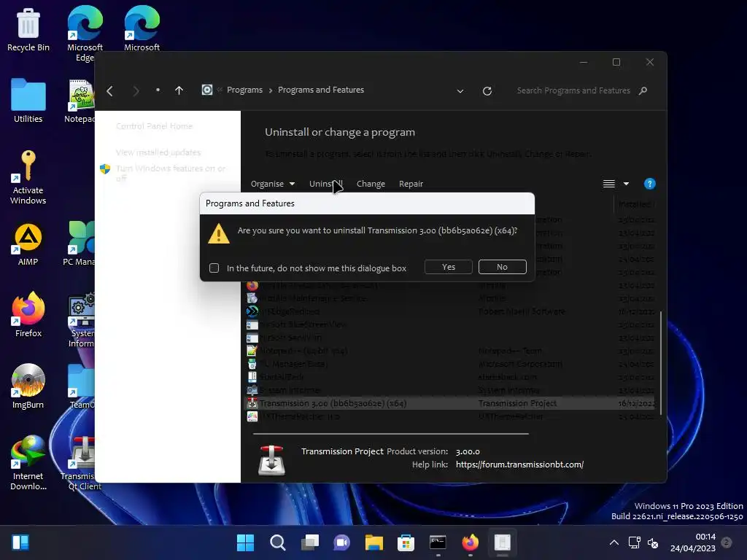Open network status tray icon
Viewport: 747px width, 560px height.
(634, 542)
